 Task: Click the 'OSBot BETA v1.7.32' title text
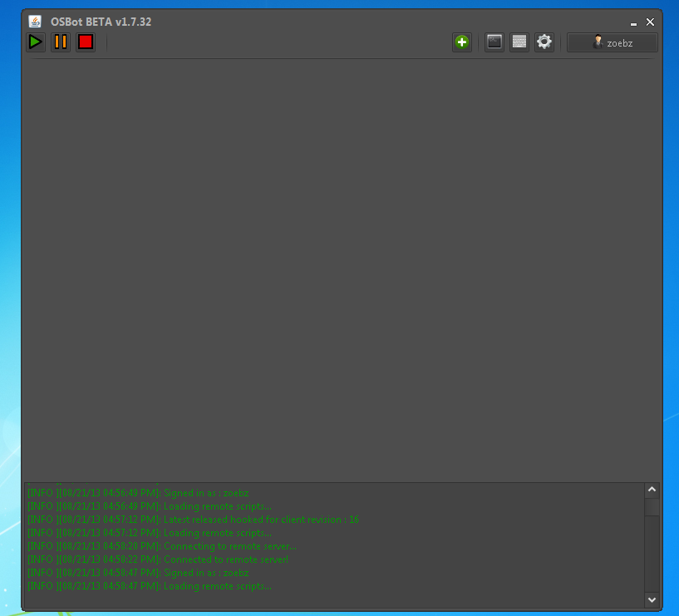[101, 22]
